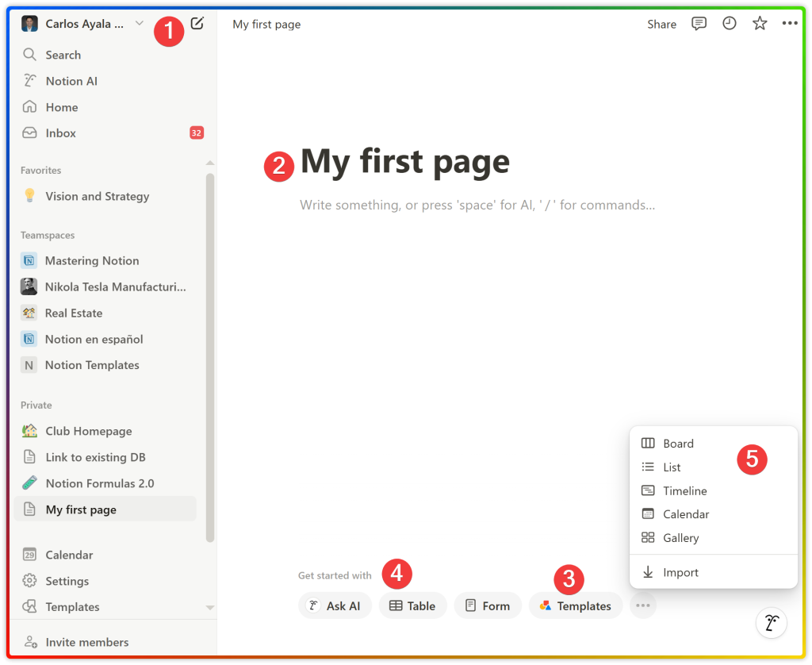This screenshot has height=665, width=812.
Task: Select Calendar in the popup menu
Action: (713, 514)
